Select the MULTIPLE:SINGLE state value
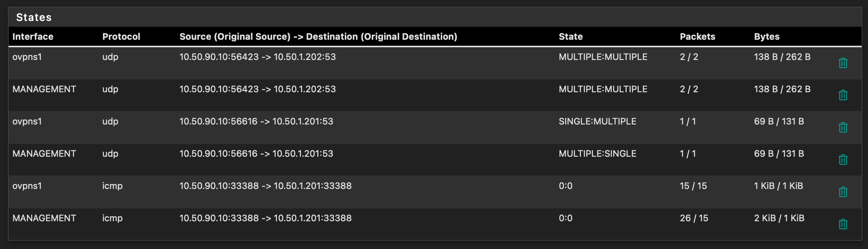The height and width of the screenshot is (249, 868). pyautogui.click(x=597, y=154)
